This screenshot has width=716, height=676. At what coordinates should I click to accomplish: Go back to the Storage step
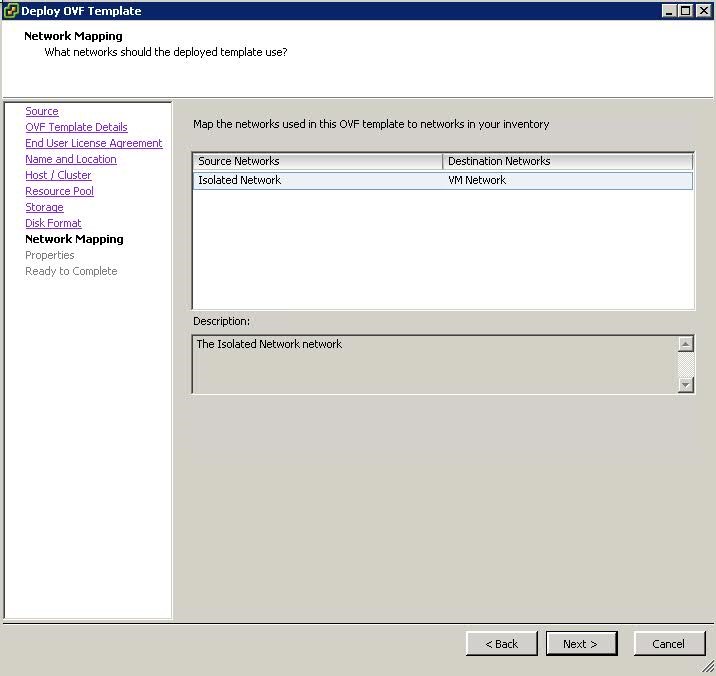[44, 207]
